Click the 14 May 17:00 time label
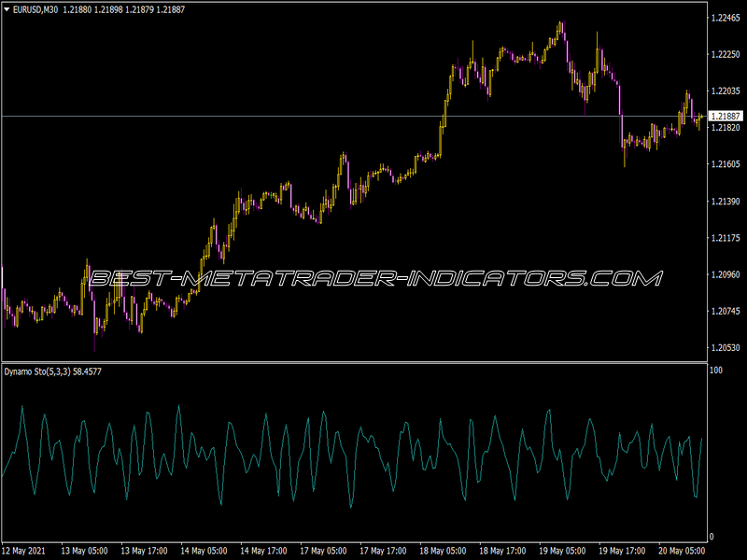The width and height of the screenshot is (747, 560). tap(263, 551)
